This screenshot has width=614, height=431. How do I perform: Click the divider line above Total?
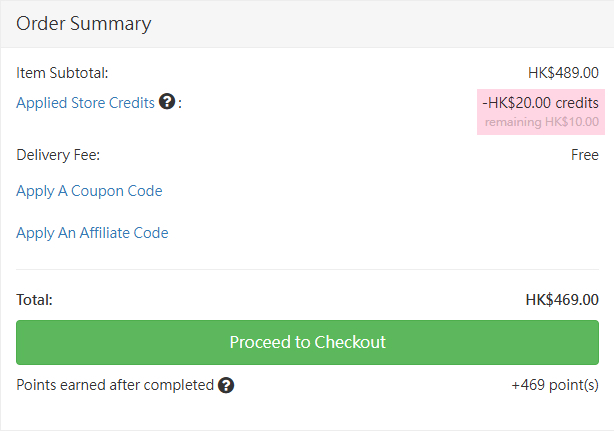coord(307,269)
